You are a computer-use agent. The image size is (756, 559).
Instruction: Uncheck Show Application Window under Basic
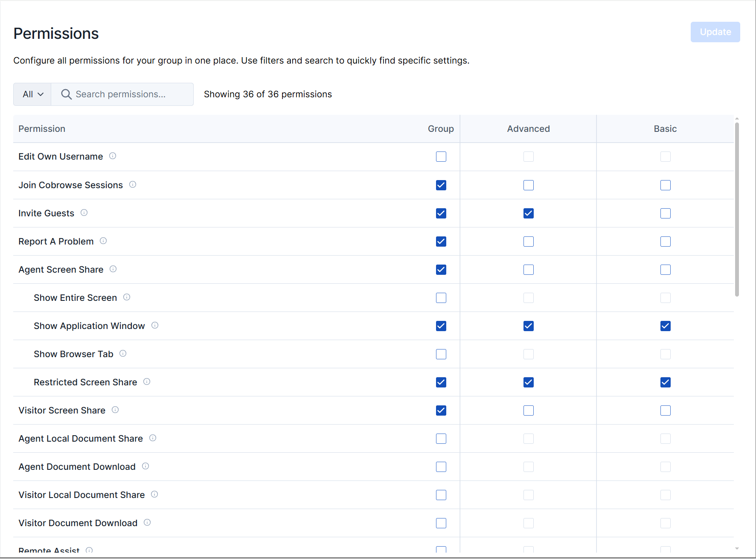665,326
